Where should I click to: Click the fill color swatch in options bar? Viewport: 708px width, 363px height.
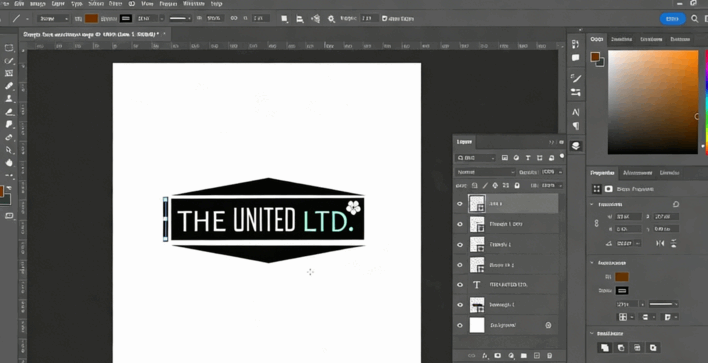click(x=91, y=19)
